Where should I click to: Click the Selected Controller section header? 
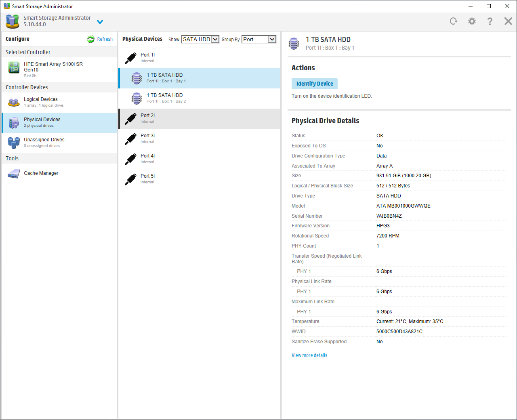point(59,52)
